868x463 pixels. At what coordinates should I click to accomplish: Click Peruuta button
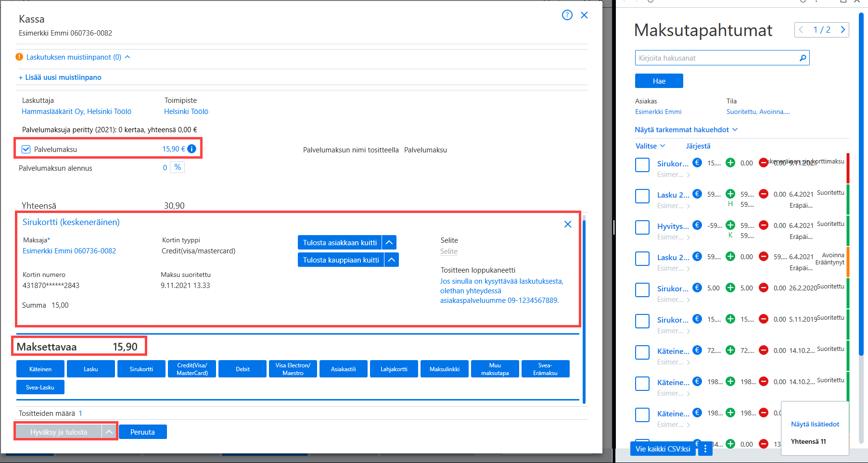[x=143, y=432]
